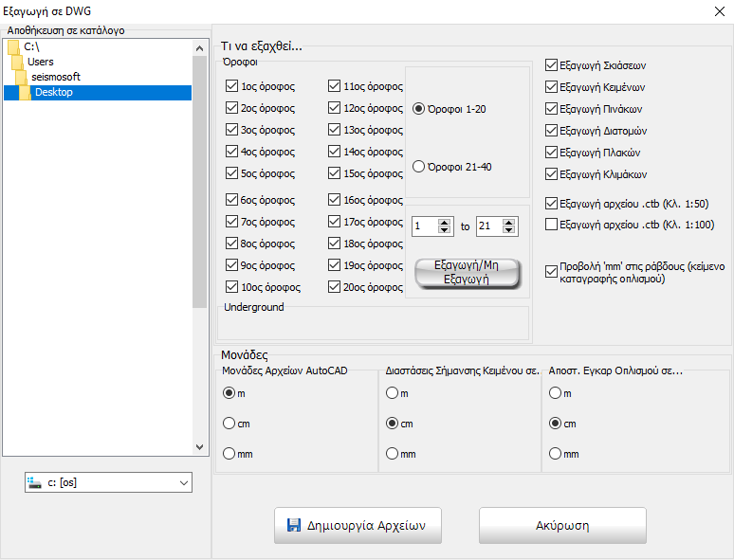734x560 pixels.
Task: Enable Εξαγωγή αρχείου .ctb (Κλ. 1:100)
Action: (552, 225)
